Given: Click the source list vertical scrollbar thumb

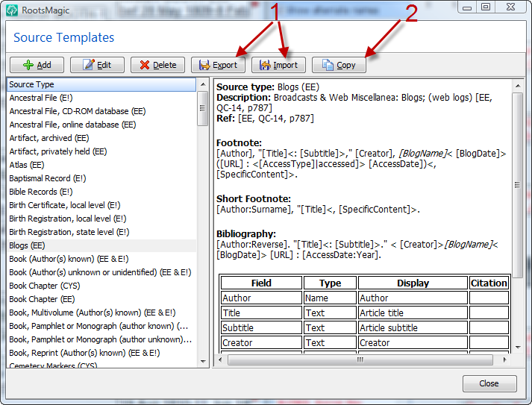Looking at the screenshot, I should tap(202, 108).
